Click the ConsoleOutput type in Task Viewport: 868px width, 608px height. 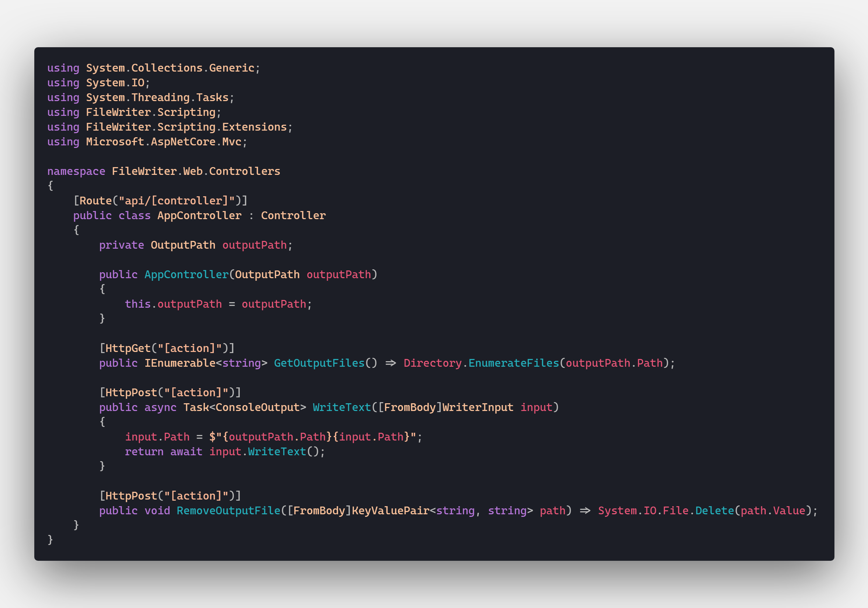point(257,407)
